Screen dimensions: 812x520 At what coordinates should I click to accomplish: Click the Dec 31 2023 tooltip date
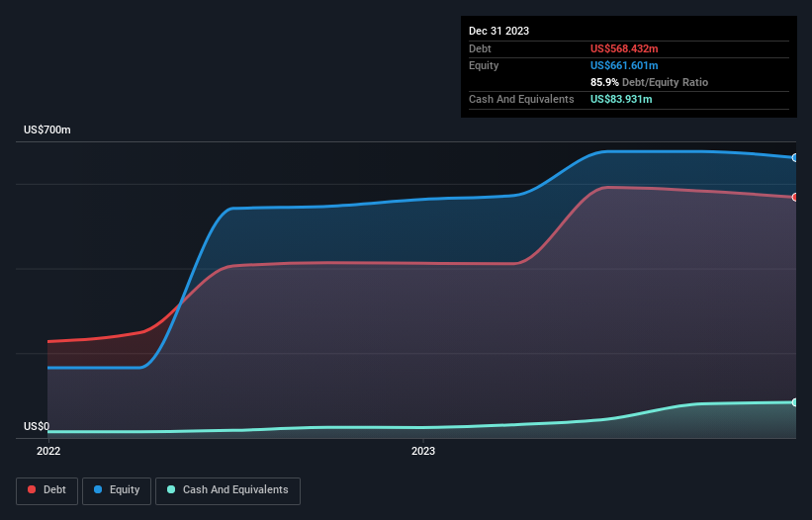point(498,31)
